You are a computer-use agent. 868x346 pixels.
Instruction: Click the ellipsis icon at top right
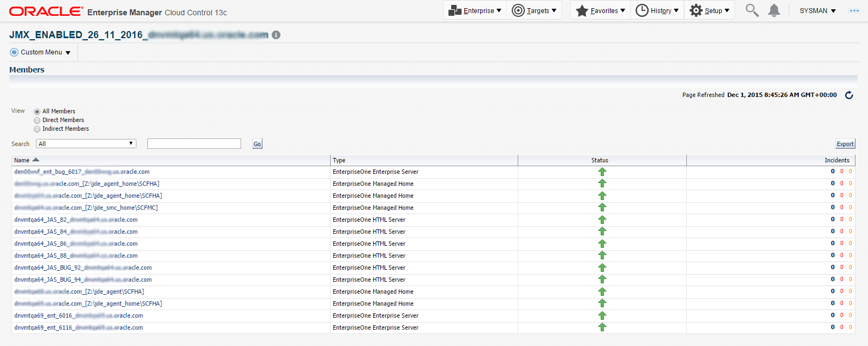click(854, 11)
